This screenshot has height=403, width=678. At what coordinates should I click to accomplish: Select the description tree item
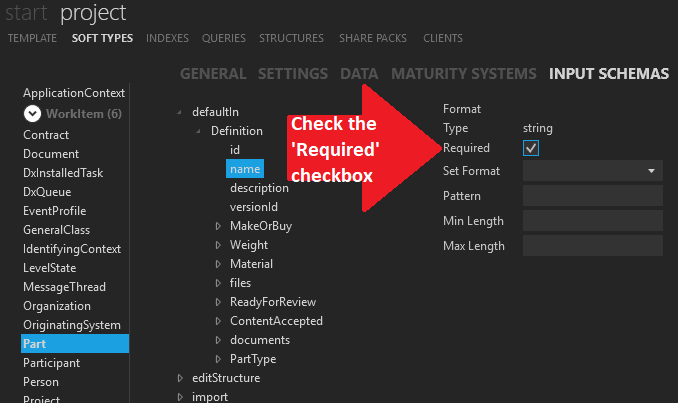(x=259, y=188)
